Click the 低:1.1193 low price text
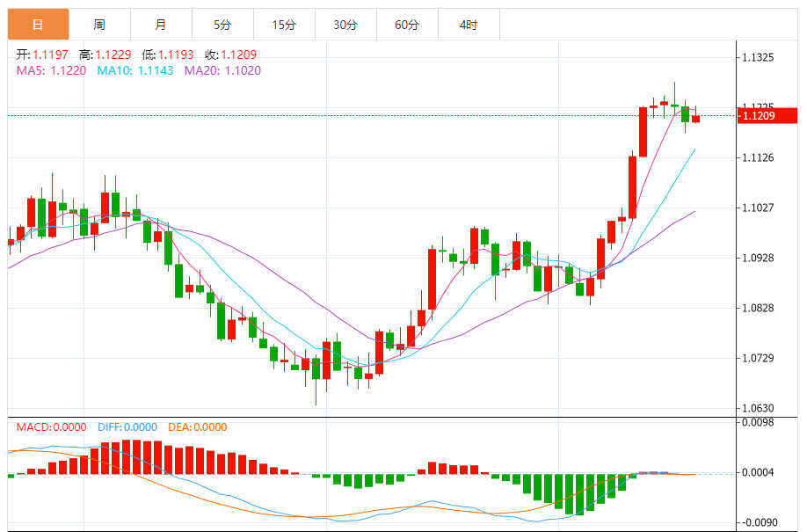The width and height of the screenshot is (807, 532). [x=168, y=55]
